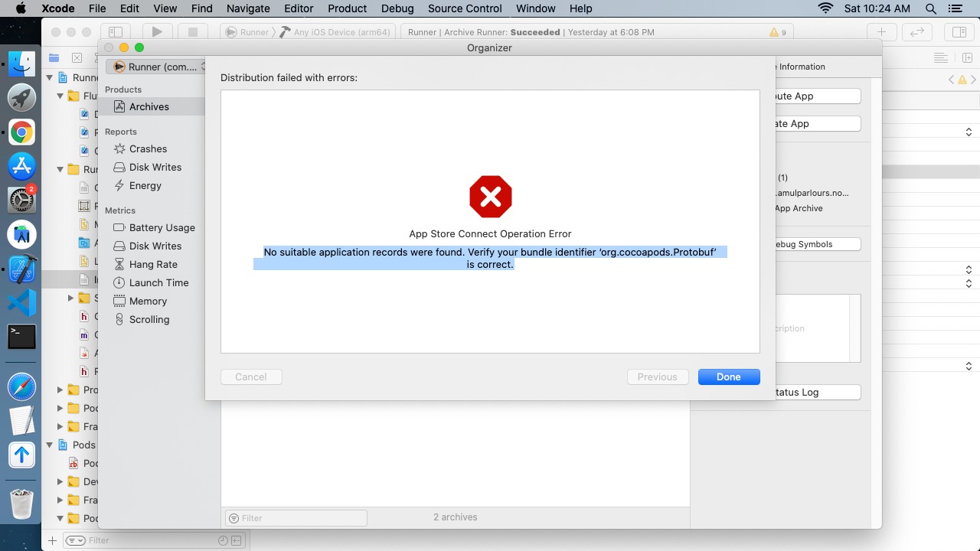980x551 pixels.
Task: Click the recent files filter clock icon
Action: [223, 540]
